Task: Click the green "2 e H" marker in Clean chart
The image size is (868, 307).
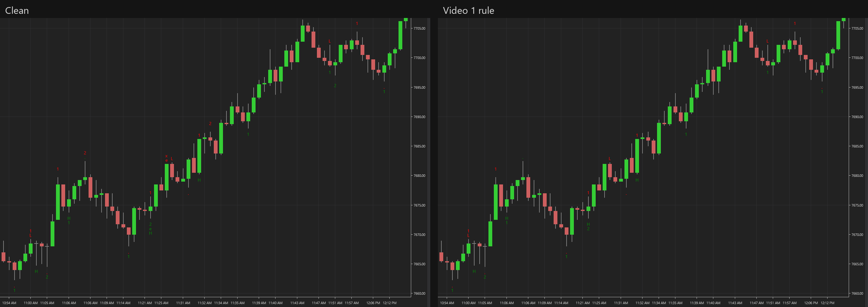Action: pos(150,229)
